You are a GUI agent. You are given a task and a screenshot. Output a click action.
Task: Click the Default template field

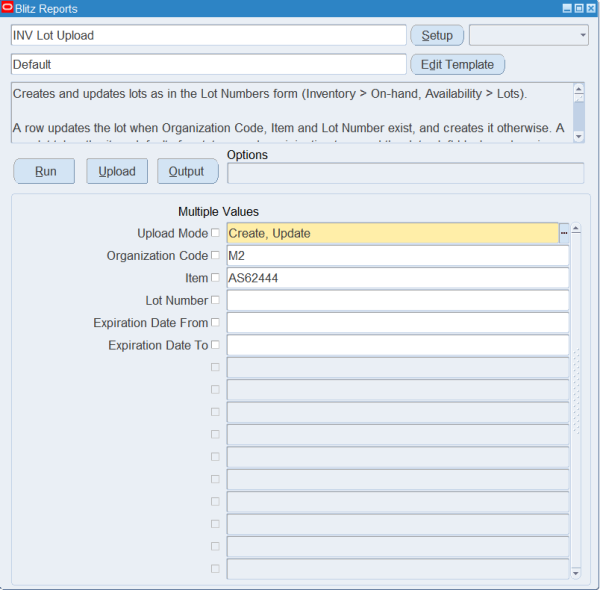click(x=209, y=64)
